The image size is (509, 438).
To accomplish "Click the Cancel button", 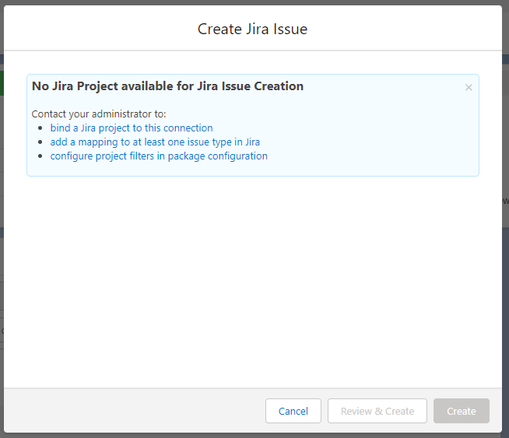I will click(x=293, y=411).
